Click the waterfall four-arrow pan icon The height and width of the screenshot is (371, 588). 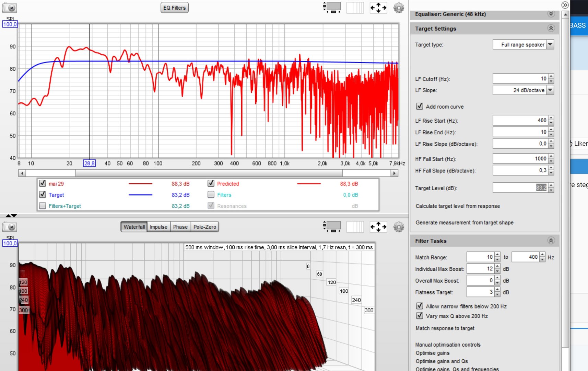pos(378,227)
